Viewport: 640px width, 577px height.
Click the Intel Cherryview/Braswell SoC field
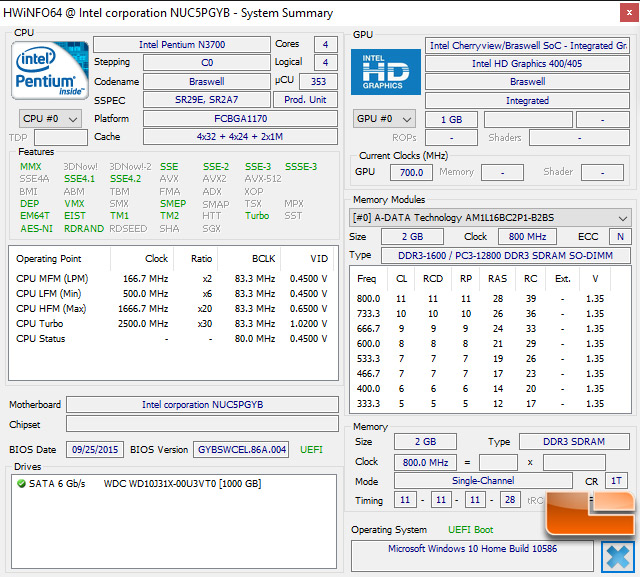(527, 45)
